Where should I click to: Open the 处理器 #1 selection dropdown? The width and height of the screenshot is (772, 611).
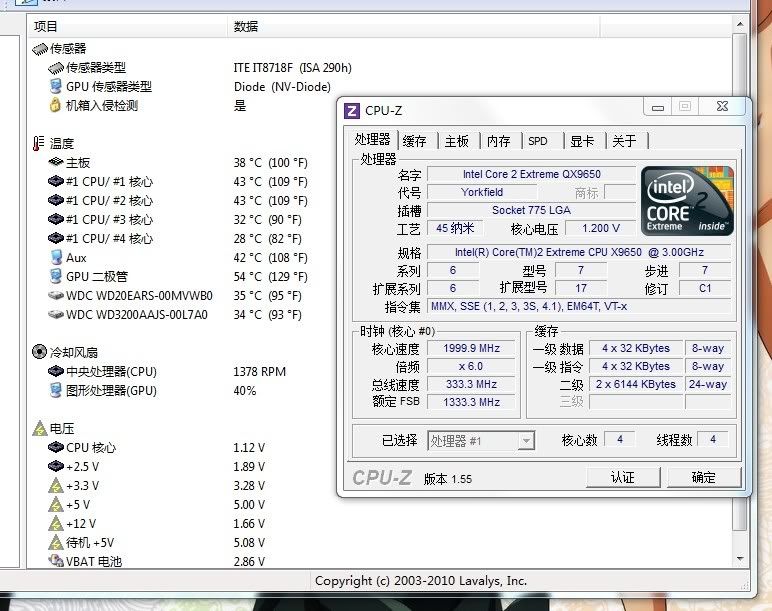coord(526,441)
